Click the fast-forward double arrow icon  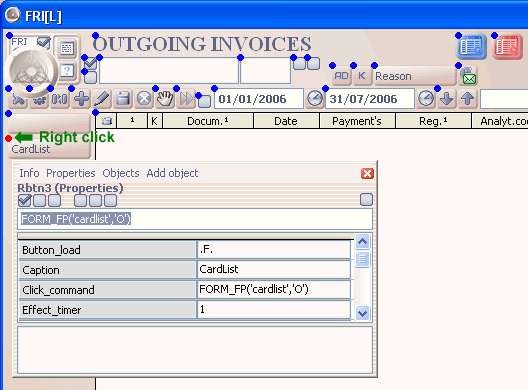coord(186,99)
